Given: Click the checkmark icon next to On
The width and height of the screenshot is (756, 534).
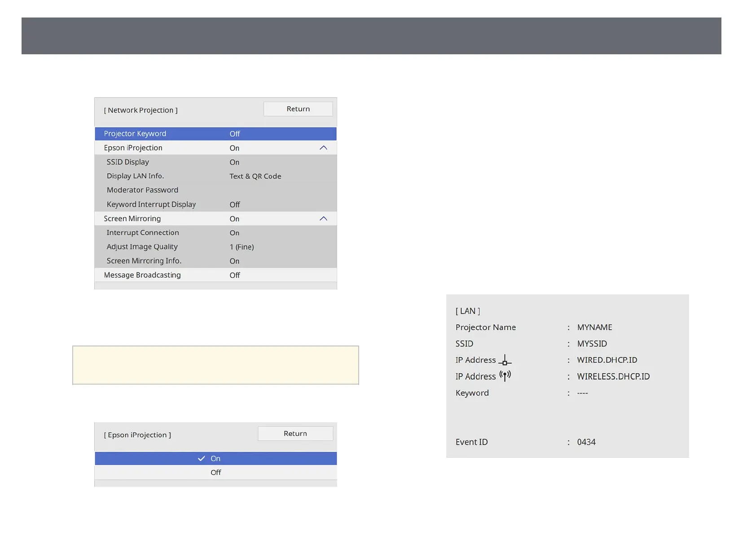Looking at the screenshot, I should pyautogui.click(x=202, y=458).
